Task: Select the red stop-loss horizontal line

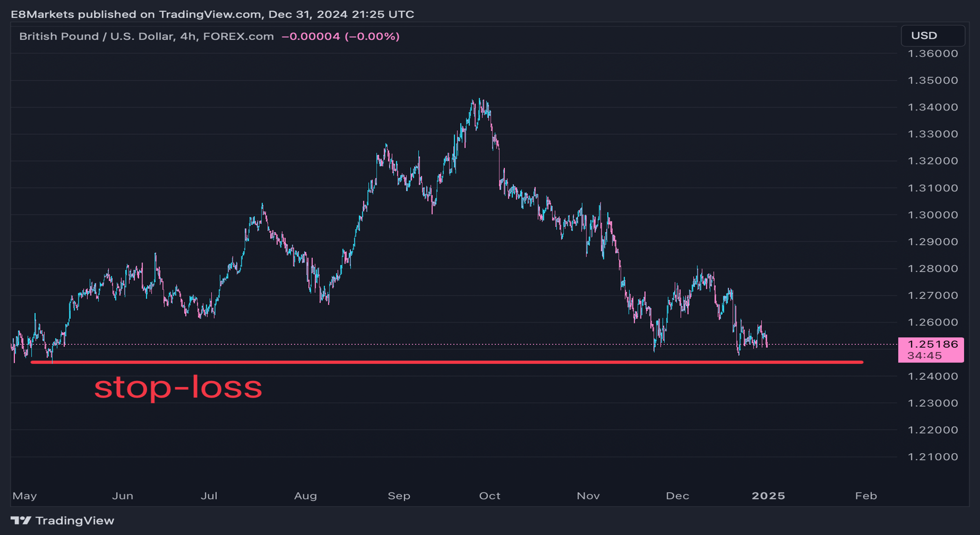Action: point(447,362)
